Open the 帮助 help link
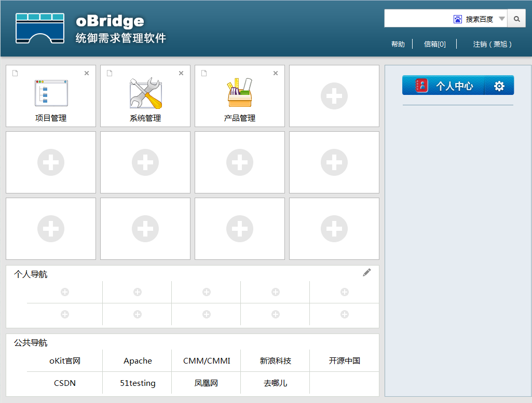 coord(398,44)
